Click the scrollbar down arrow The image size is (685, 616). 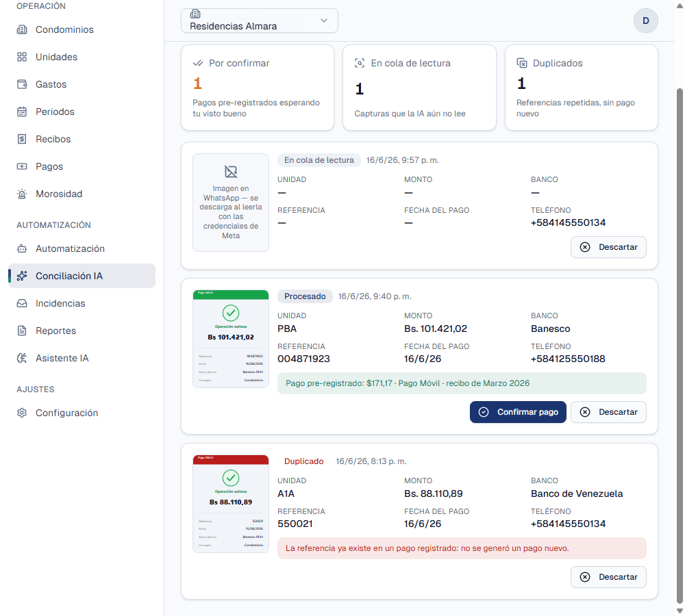coord(680,611)
